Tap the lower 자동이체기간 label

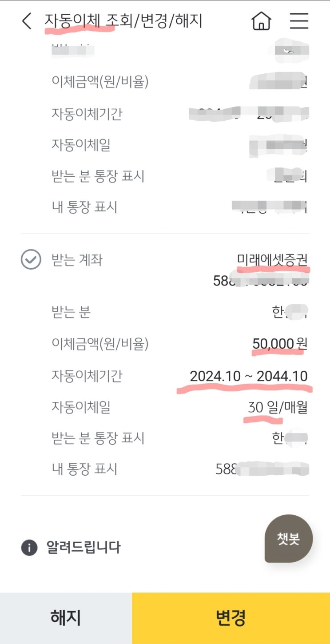tap(87, 376)
